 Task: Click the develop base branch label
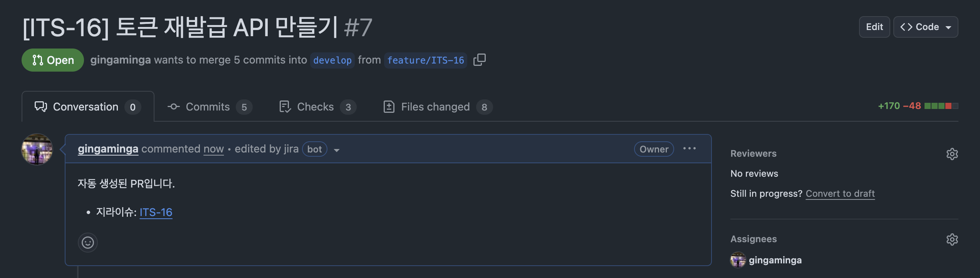332,60
